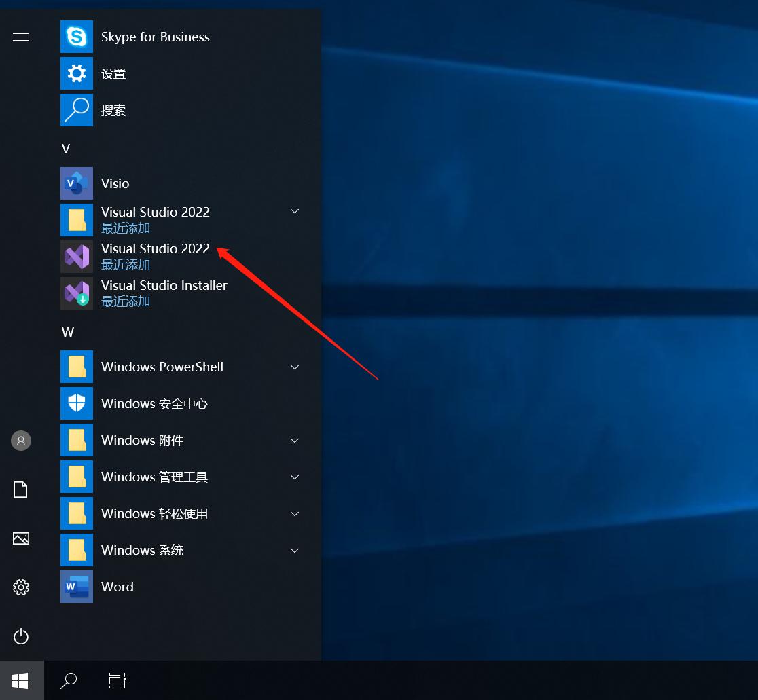Launch Word from the app list
This screenshot has height=700, width=758.
pyautogui.click(x=77, y=587)
